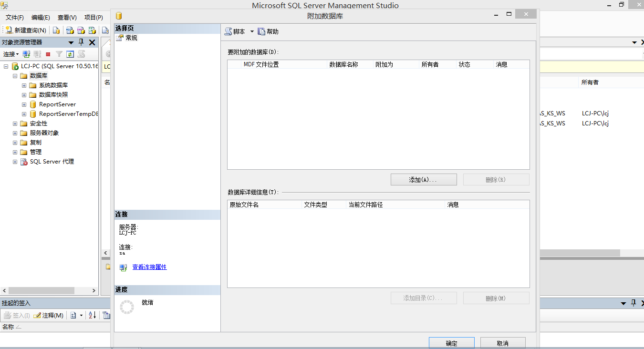Select the LCJ-PC server tree item
The height and width of the screenshot is (349, 644).
point(60,66)
